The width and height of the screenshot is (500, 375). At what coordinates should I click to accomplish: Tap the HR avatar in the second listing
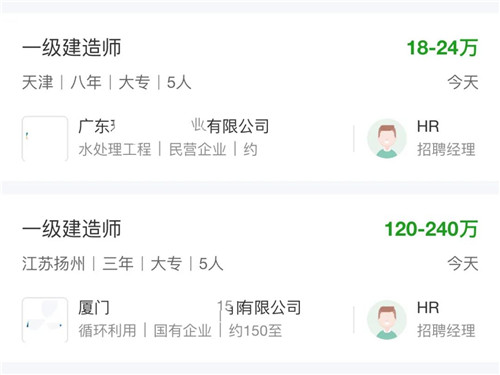(x=387, y=320)
